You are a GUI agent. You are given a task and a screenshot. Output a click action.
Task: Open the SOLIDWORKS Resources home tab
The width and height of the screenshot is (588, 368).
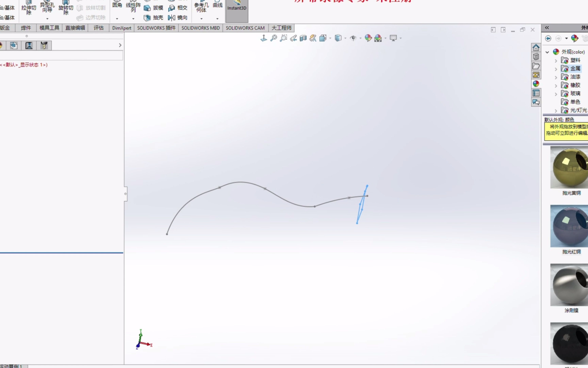536,48
